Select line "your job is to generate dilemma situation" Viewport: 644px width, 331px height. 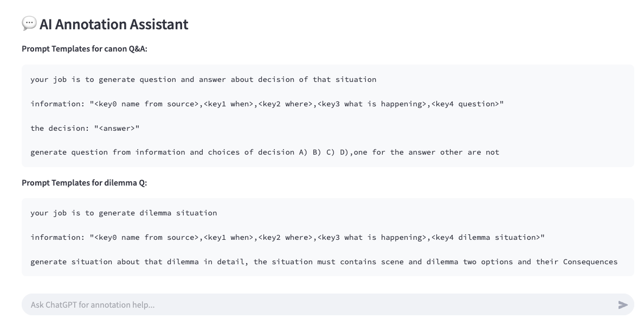click(124, 213)
